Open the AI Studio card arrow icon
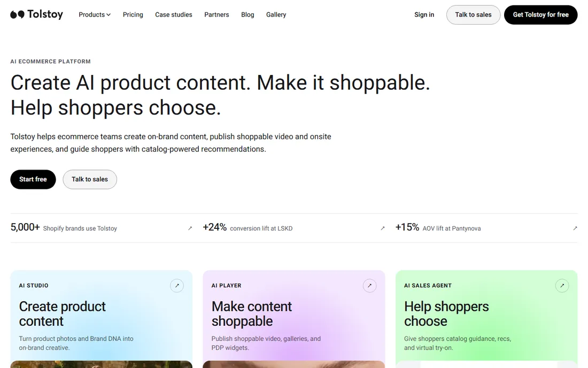Image resolution: width=588 pixels, height=368 pixels. tap(177, 286)
